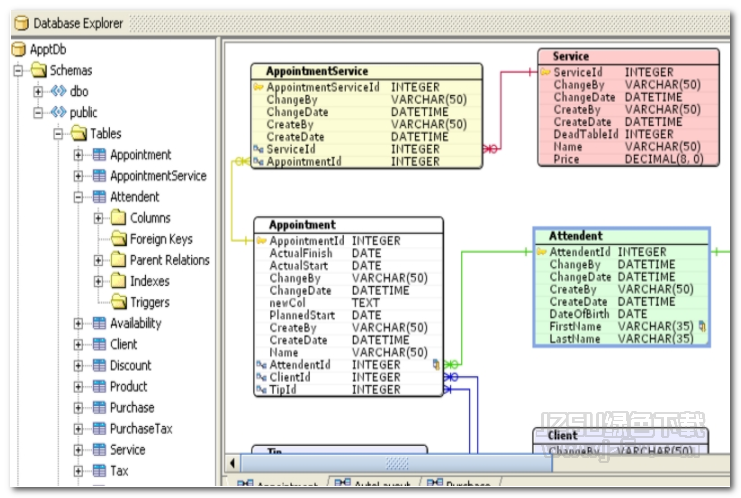Click the Tables folder icon
Image resolution: width=741 pixels, height=498 pixels.
[x=79, y=133]
